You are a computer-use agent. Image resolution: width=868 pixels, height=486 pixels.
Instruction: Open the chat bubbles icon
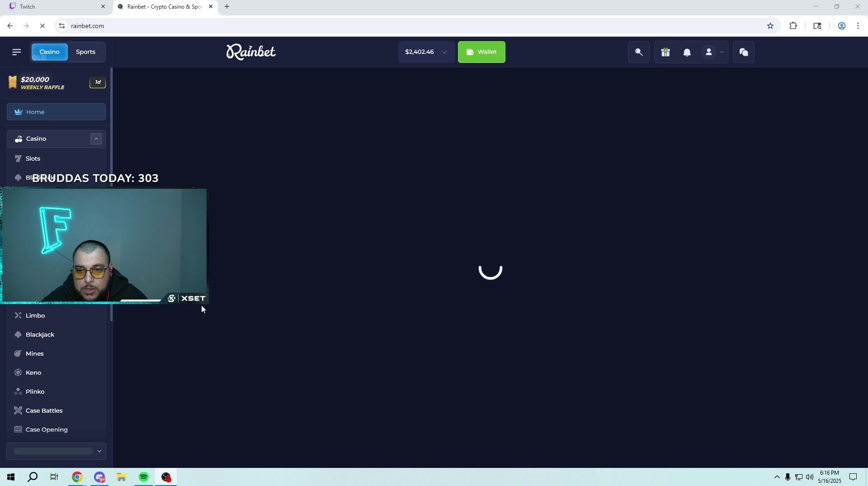(x=744, y=52)
